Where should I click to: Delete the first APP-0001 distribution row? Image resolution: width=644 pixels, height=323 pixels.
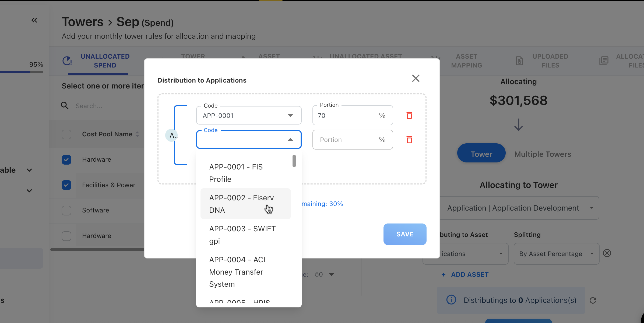[409, 115]
